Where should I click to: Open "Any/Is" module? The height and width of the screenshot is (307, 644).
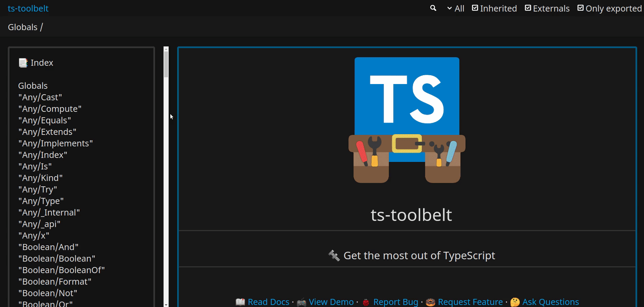pos(35,166)
